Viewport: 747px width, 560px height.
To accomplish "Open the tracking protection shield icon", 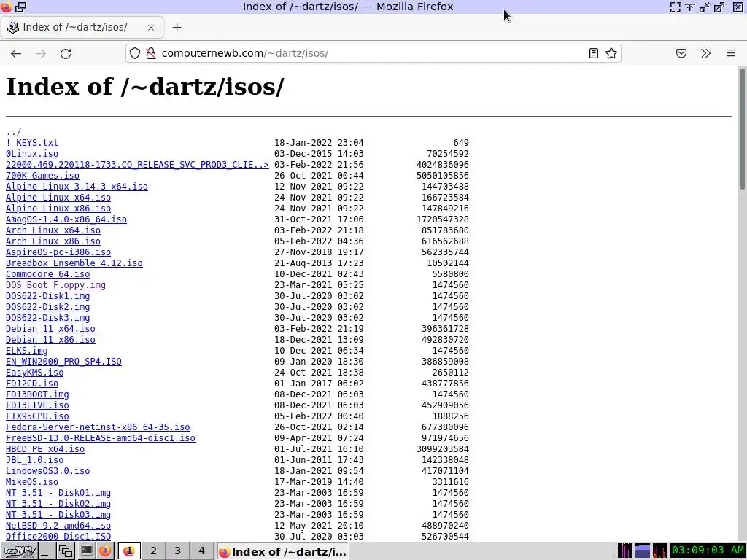I will (135, 53).
